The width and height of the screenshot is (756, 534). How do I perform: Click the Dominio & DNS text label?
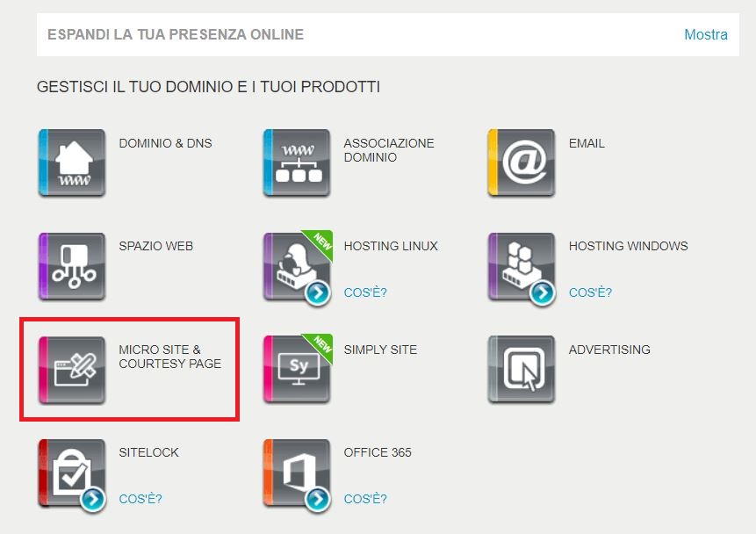[165, 143]
